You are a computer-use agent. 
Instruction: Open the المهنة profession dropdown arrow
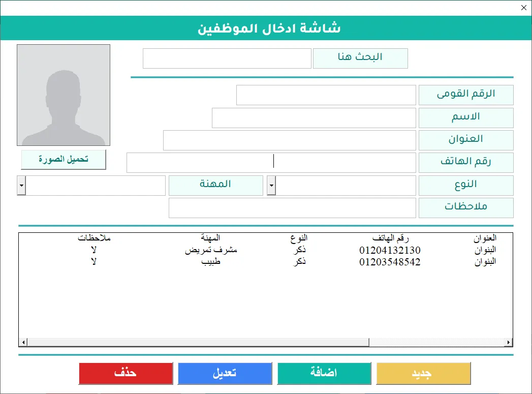pos(21,185)
